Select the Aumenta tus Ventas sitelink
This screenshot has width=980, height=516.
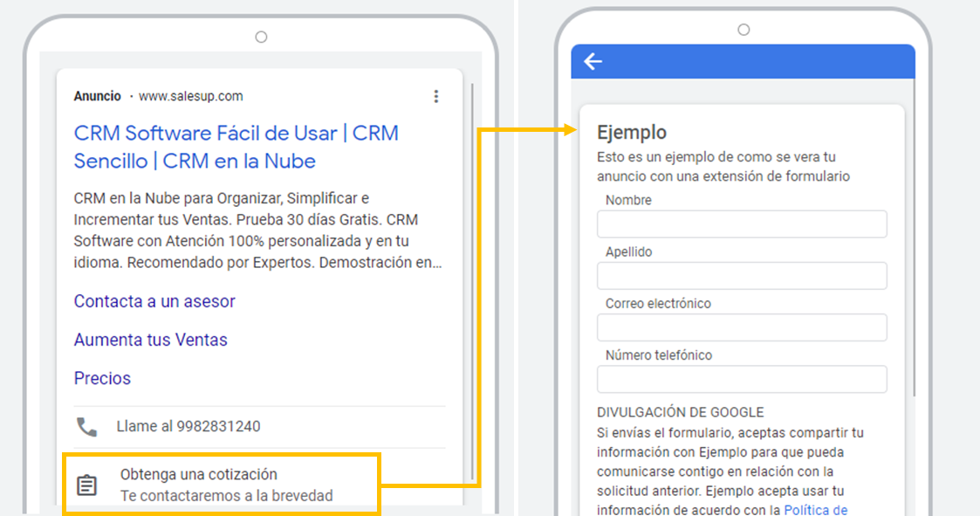pos(150,340)
